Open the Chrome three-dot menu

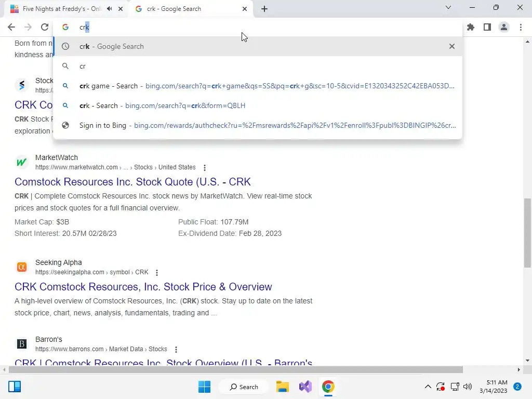tap(521, 27)
